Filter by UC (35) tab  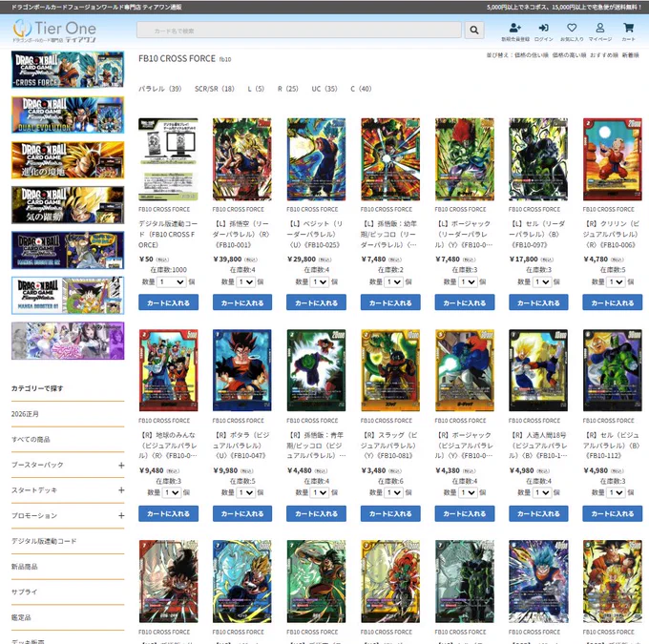324,89
